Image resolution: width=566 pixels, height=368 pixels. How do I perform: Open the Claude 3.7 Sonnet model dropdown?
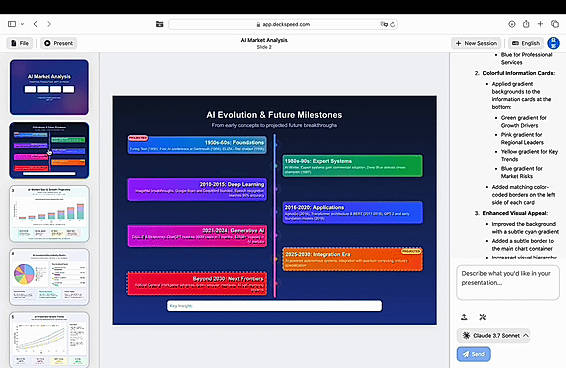click(493, 335)
